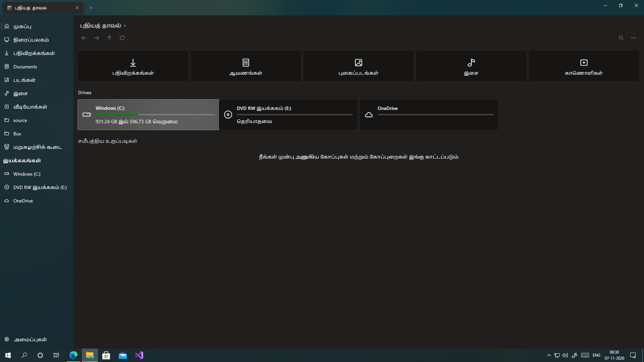Open the overflow ellipsis menu
The image size is (644, 362).
pos(634,38)
